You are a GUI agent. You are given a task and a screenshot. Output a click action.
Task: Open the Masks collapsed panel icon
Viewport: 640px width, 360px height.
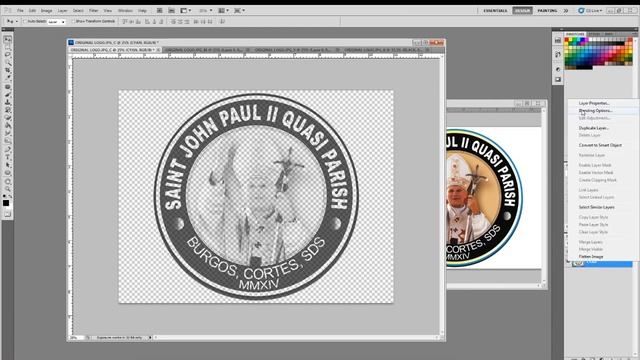(558, 79)
